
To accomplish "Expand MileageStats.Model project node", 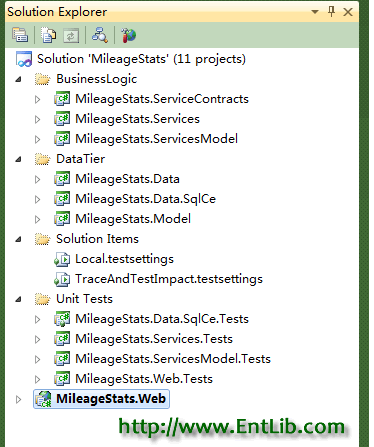I will (x=37, y=219).
